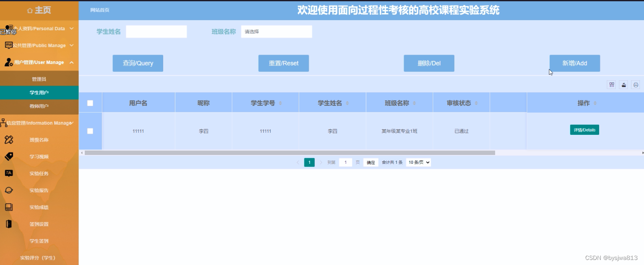Open 签到设置 in sidebar
Screen dimensions: 644x265
pos(39,224)
